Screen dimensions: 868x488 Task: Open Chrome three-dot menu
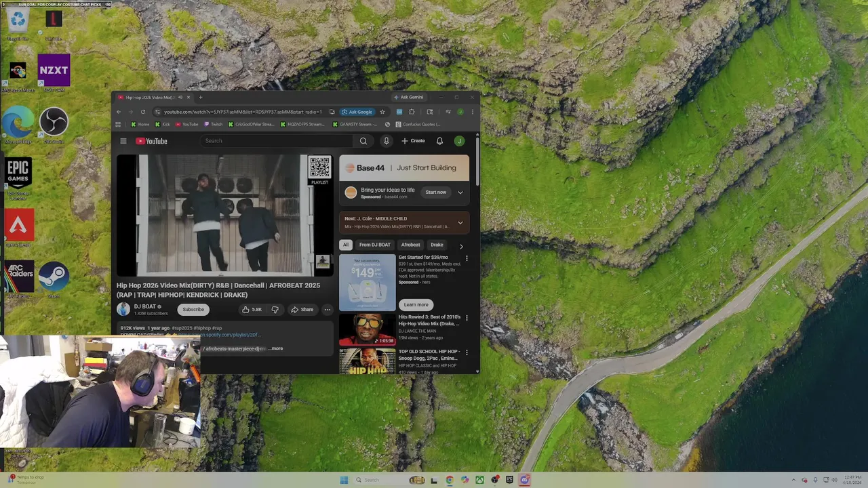(x=473, y=112)
